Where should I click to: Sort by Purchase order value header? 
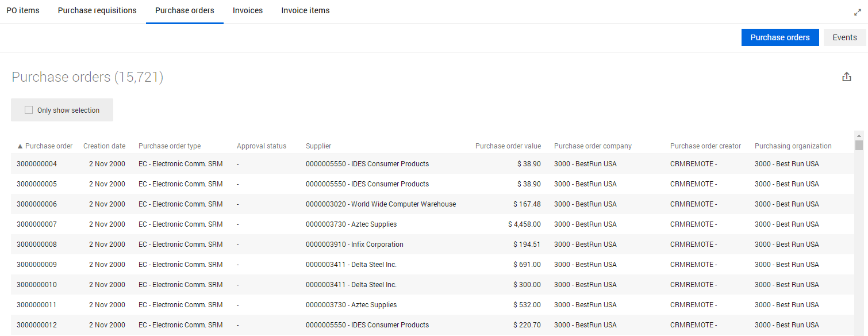(508, 146)
